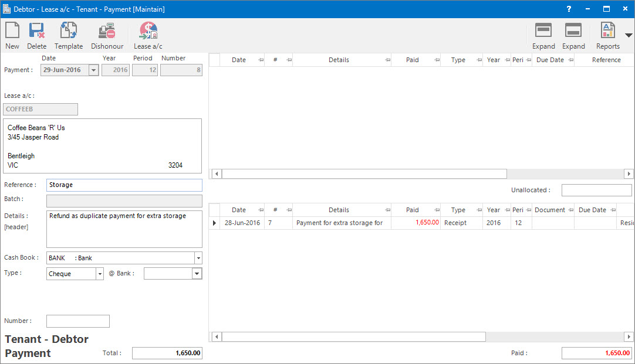Click the Dishonour payment icon
This screenshot has width=635, height=364.
point(107,36)
